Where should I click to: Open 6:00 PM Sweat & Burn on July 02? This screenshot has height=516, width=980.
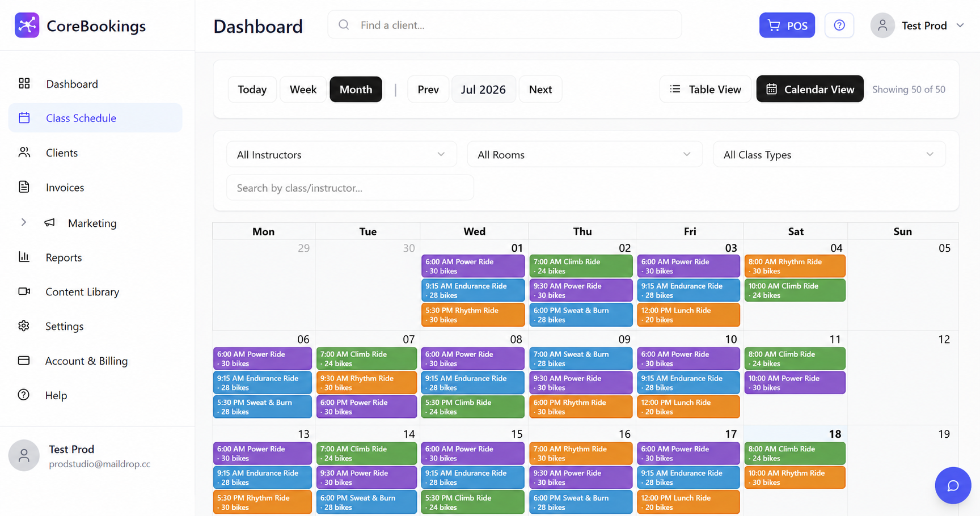581,315
